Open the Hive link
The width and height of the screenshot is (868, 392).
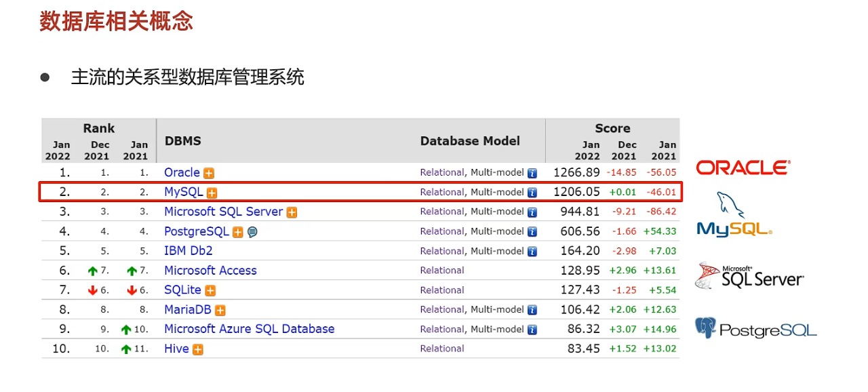[x=176, y=349]
